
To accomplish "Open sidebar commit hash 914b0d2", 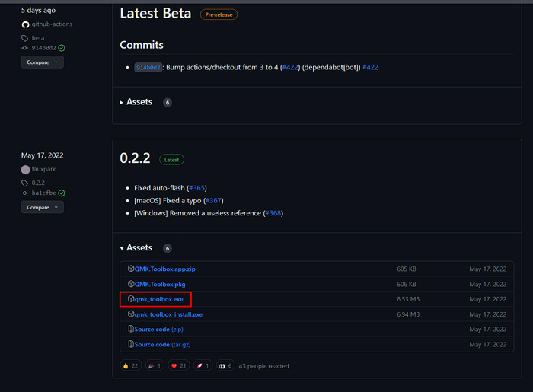I will (44, 48).
